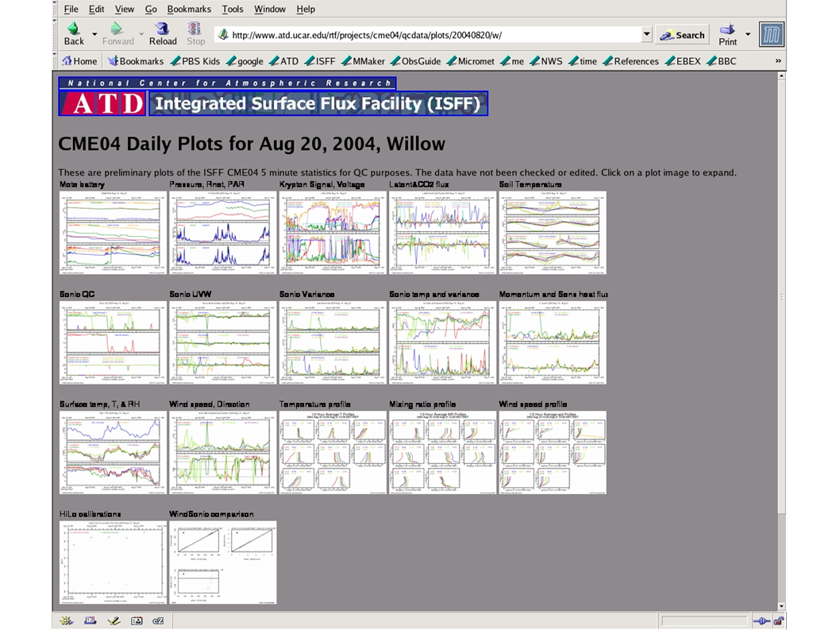Open the Micromet bookmark
Screen dimensions: 840x630
[470, 61]
